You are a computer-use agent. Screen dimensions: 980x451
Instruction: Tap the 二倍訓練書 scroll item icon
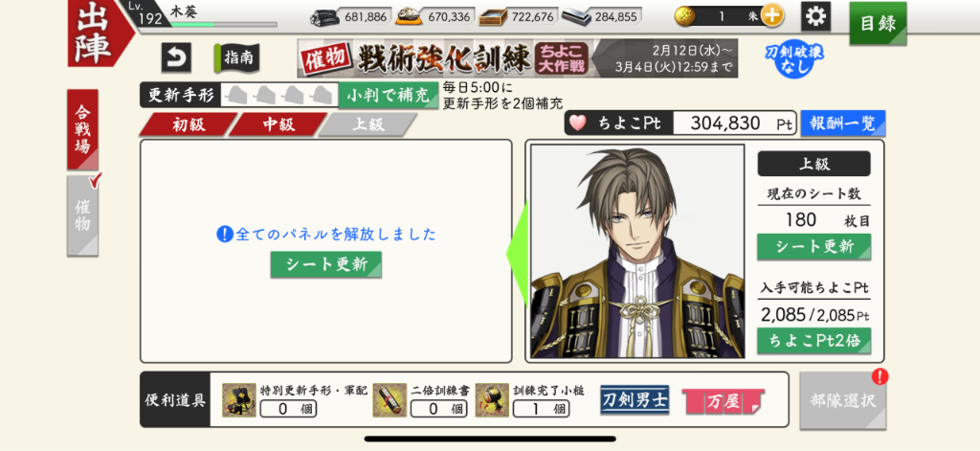(390, 400)
